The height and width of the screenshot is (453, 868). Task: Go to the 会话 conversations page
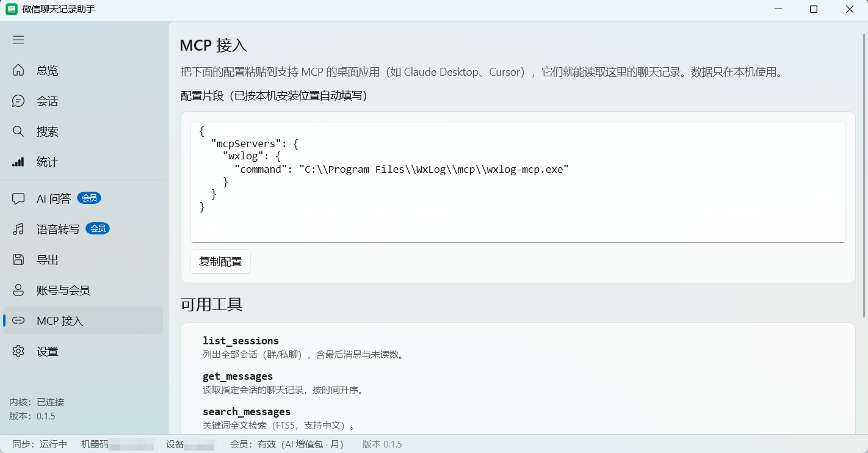point(83,101)
